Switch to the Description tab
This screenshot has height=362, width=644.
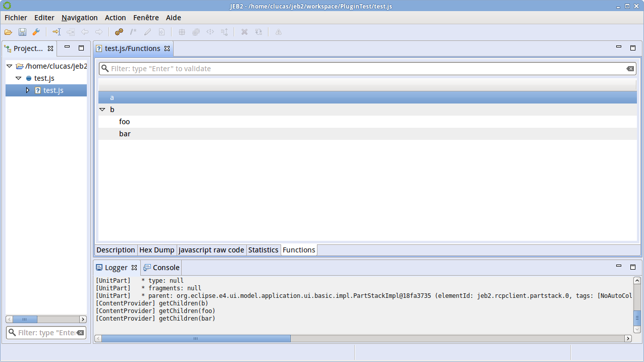[116, 250]
